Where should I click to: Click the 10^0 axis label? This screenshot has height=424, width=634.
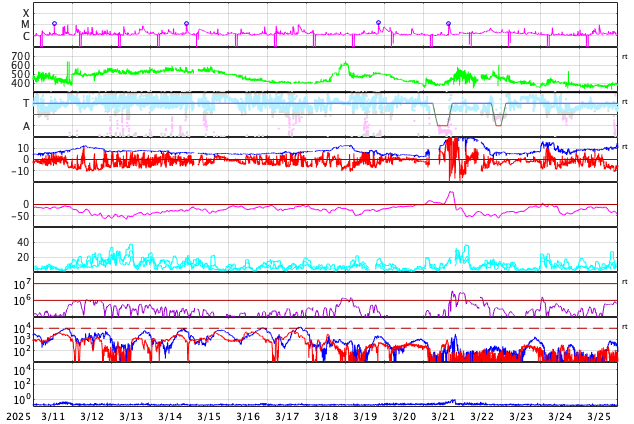click(22, 400)
